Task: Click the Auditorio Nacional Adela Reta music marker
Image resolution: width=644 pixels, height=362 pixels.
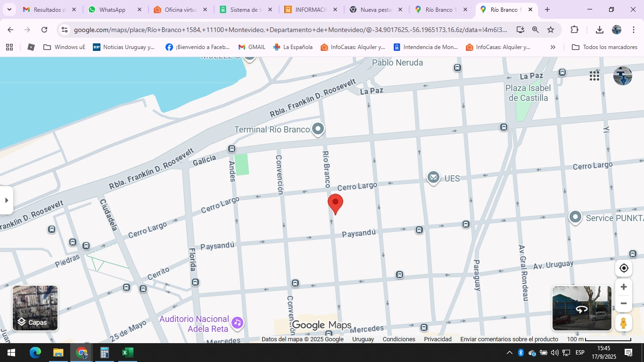Action: coord(237,323)
